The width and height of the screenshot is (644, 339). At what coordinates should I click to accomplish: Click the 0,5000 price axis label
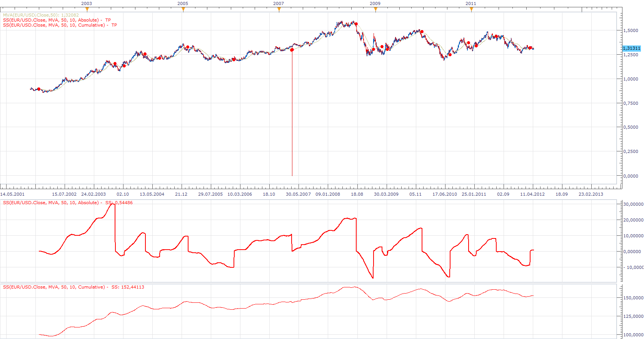[631, 127]
